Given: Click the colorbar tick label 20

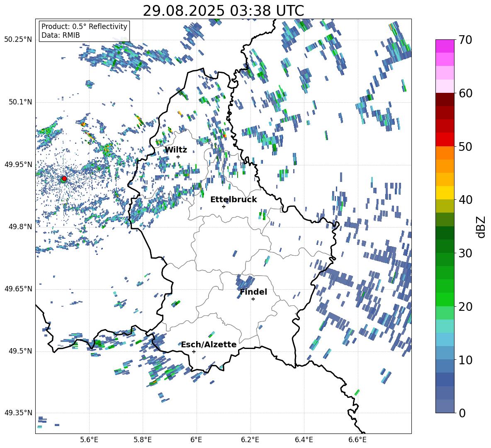Looking at the screenshot, I should 465,306.
